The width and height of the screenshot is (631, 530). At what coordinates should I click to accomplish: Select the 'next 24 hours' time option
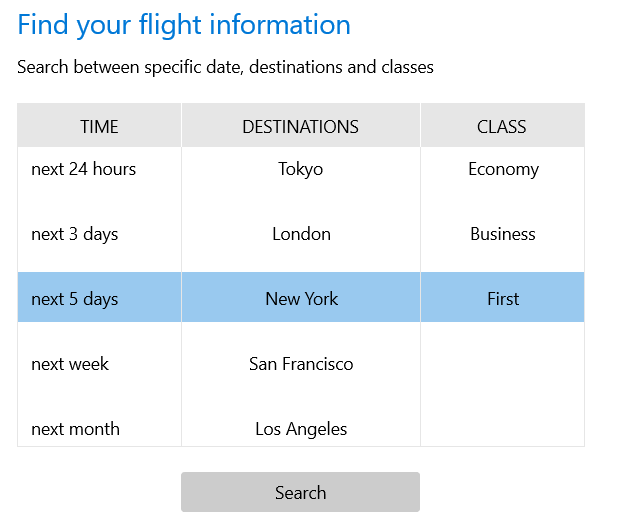[x=84, y=169]
